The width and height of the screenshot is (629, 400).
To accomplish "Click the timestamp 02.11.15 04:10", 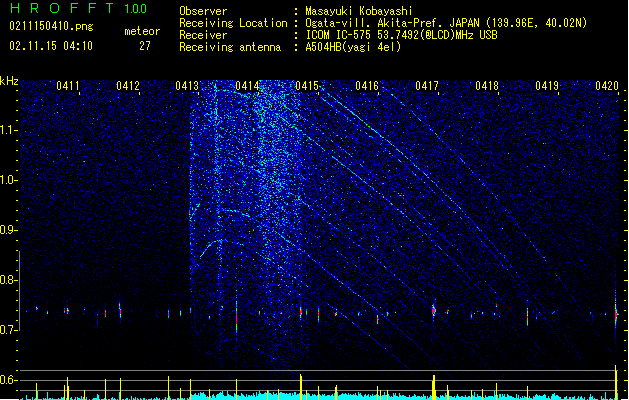I will pyautogui.click(x=51, y=46).
